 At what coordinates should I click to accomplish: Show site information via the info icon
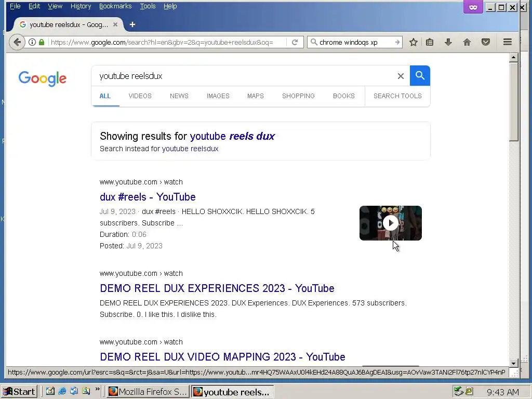point(32,42)
